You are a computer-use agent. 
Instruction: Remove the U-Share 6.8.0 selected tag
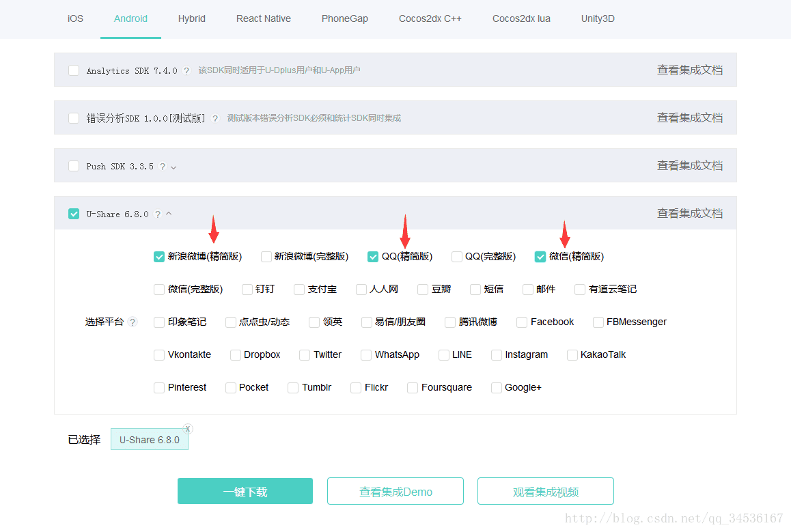188,429
